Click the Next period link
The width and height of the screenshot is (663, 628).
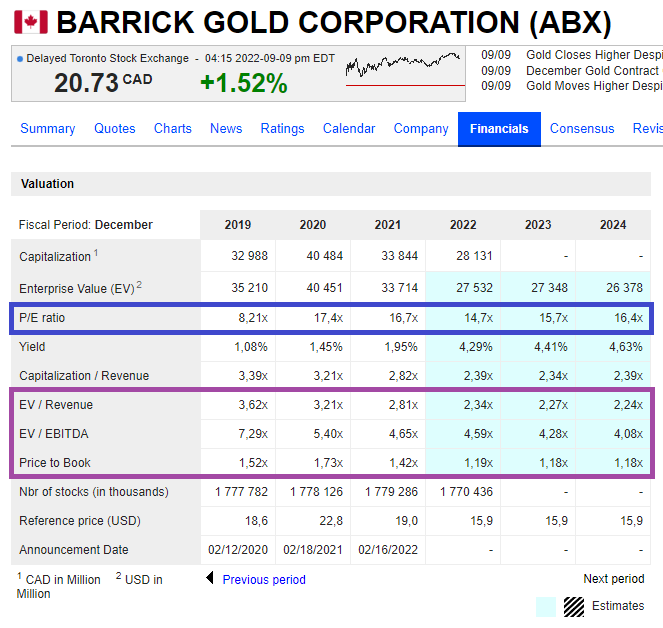pos(614,579)
